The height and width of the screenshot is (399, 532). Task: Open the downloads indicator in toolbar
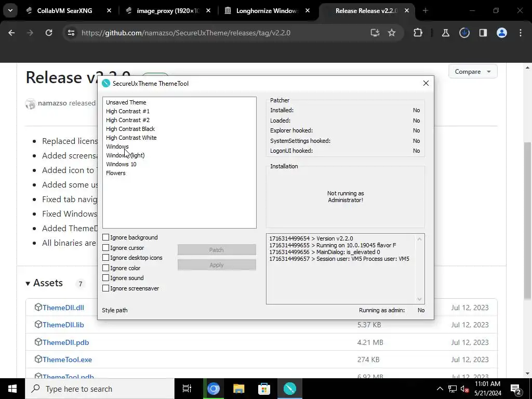tap(464, 33)
